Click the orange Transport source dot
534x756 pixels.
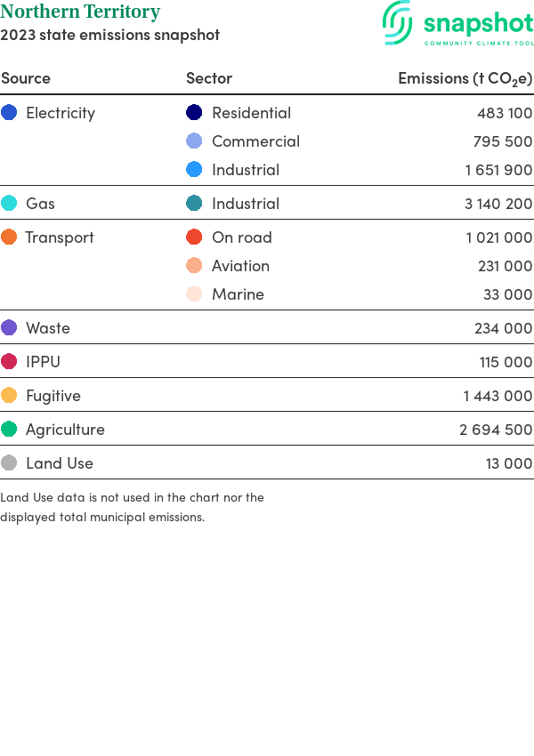[x=9, y=237]
